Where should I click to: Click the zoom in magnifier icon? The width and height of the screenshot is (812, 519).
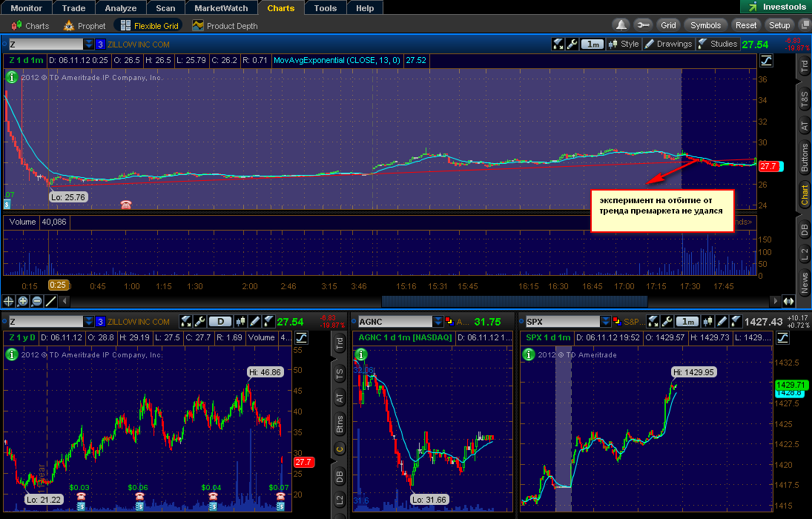[x=23, y=301]
